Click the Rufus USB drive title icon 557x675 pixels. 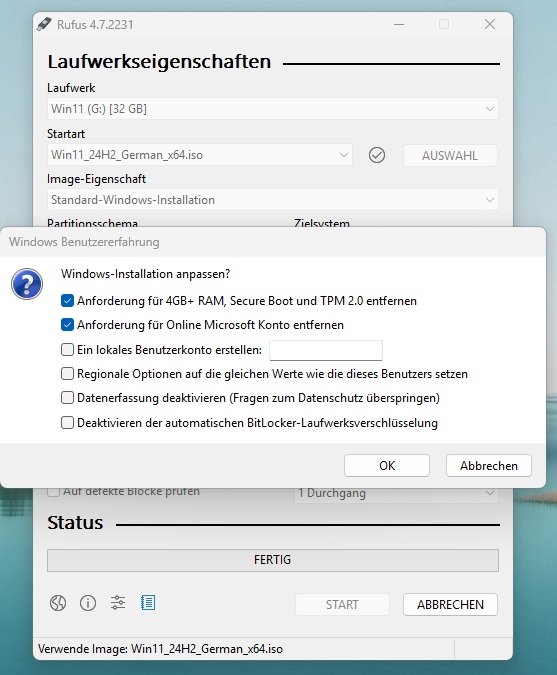tap(44, 24)
